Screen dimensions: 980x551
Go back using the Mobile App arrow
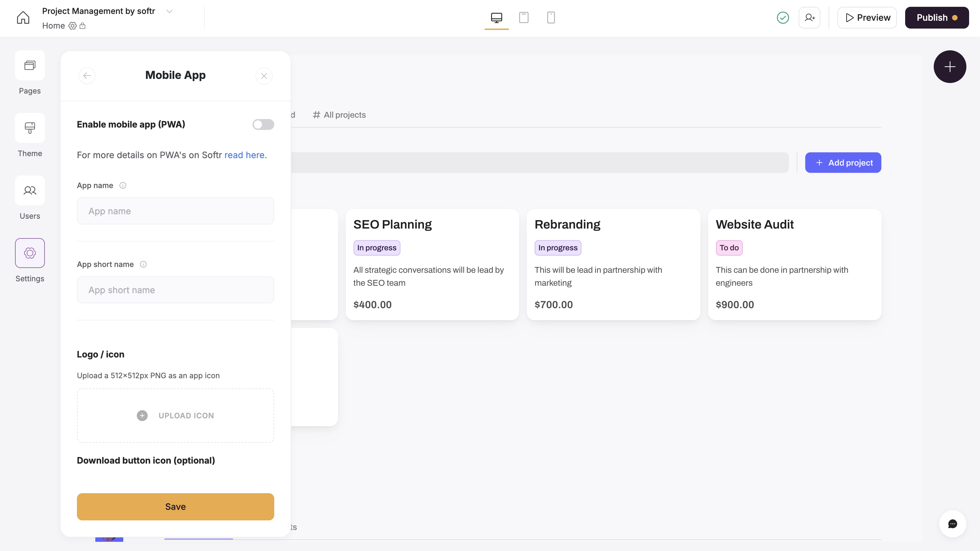click(87, 76)
